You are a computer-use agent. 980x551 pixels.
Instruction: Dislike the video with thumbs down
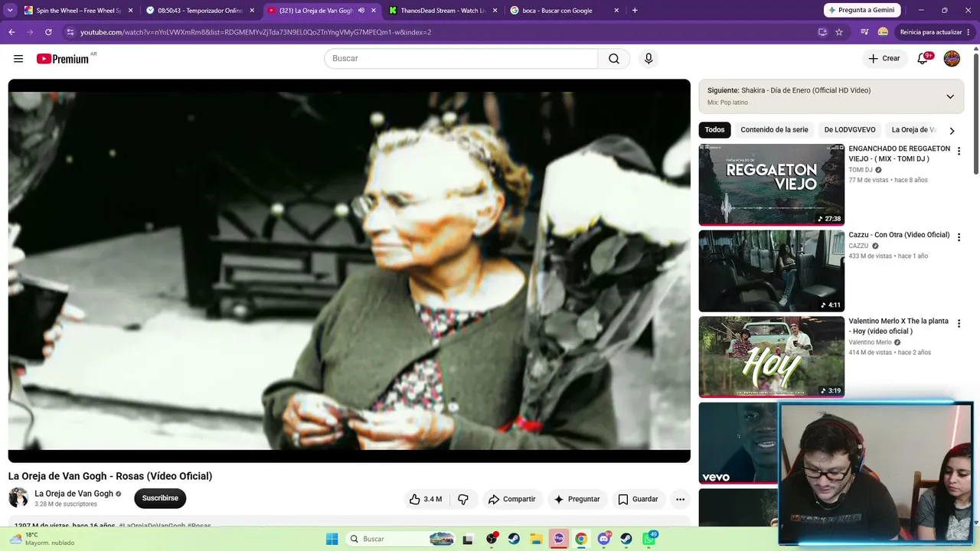(463, 499)
